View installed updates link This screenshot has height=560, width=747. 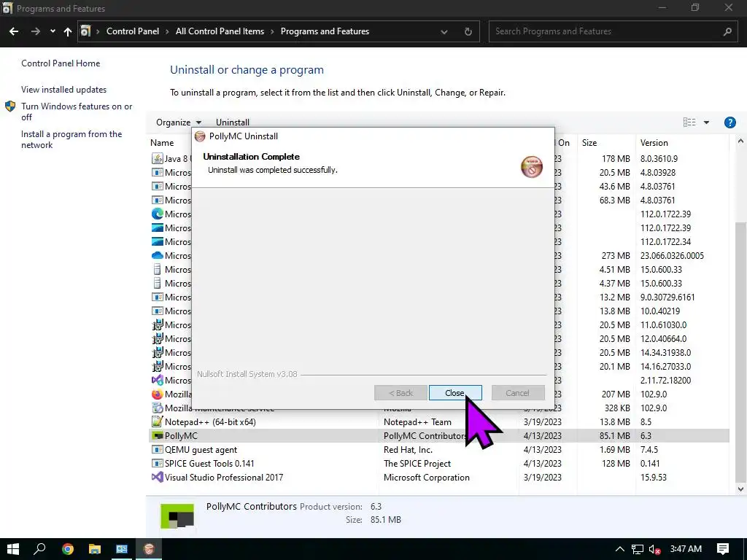tap(64, 90)
